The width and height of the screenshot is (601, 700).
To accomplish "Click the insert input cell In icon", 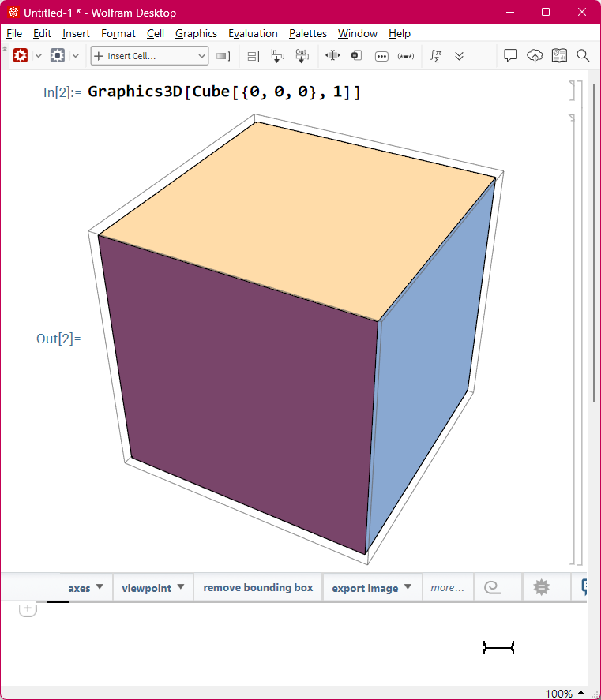I will coord(277,56).
